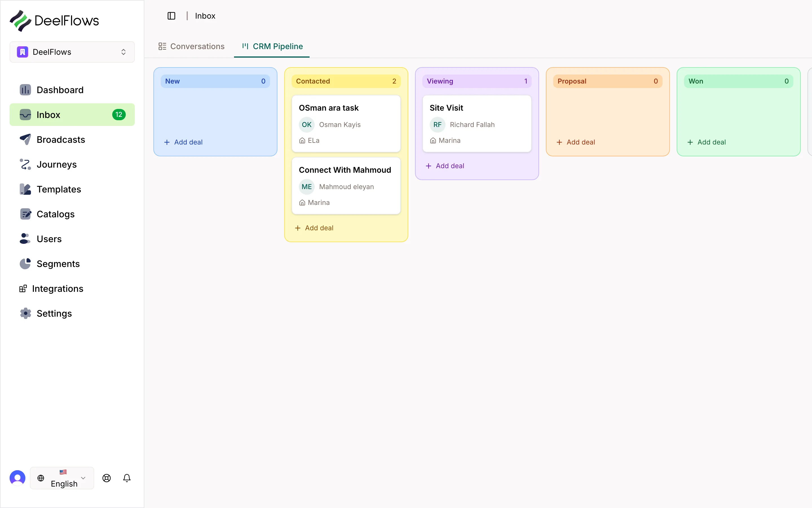Open Templates in the sidebar

tap(72, 189)
